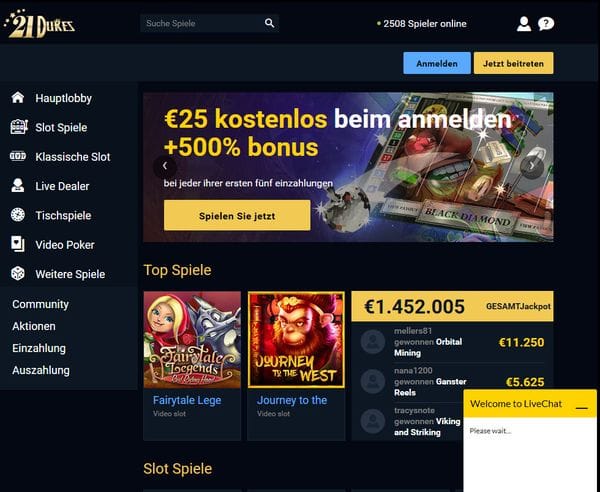Viewport: 600px width, 492px height.
Task: Select the Slot Spiele slot machine icon
Action: point(18,127)
